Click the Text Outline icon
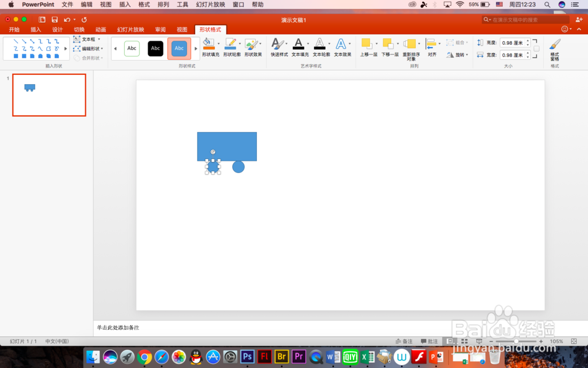588x368 pixels. pos(319,44)
